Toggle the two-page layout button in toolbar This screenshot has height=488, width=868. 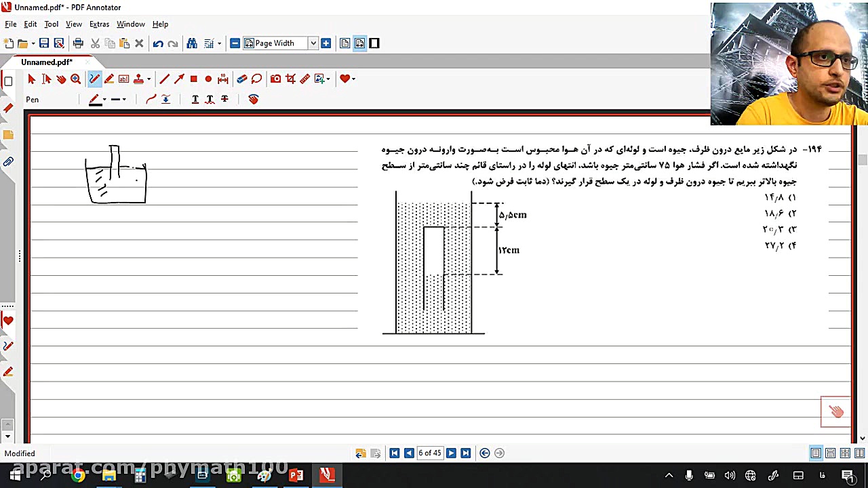(x=359, y=43)
